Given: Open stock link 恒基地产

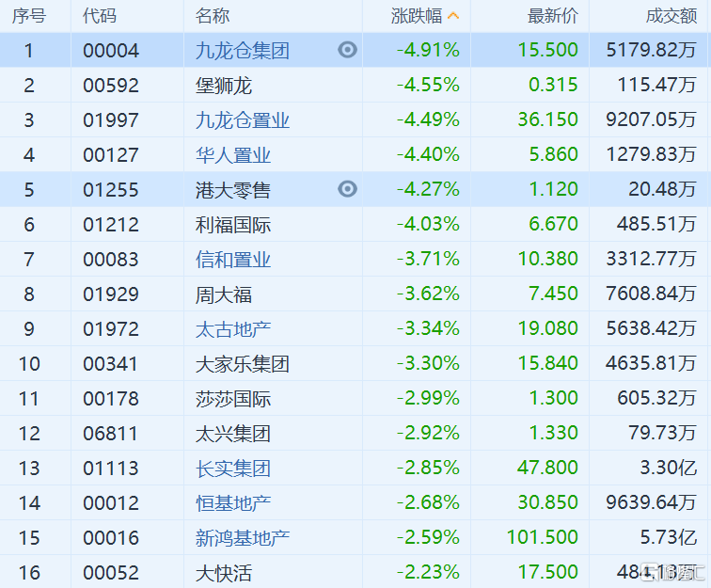Looking at the screenshot, I should [x=233, y=503].
